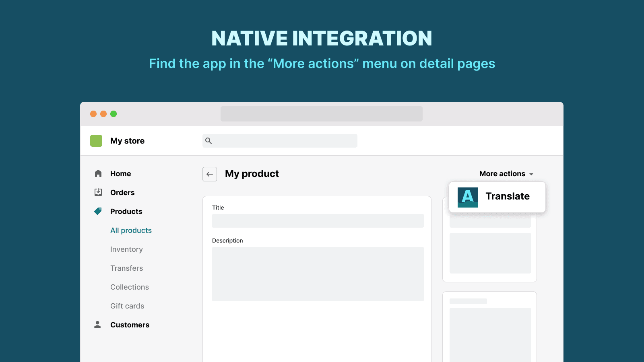Open the More actions dropdown
This screenshot has width=644, height=362.
point(502,174)
